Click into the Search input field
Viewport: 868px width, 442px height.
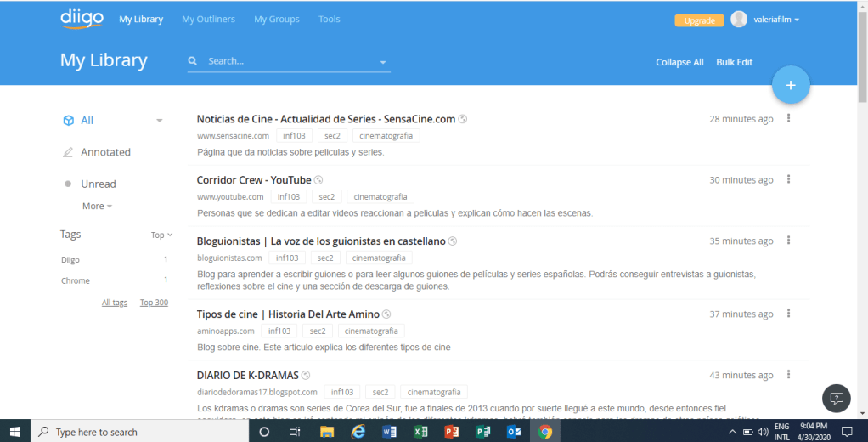pyautogui.click(x=289, y=61)
